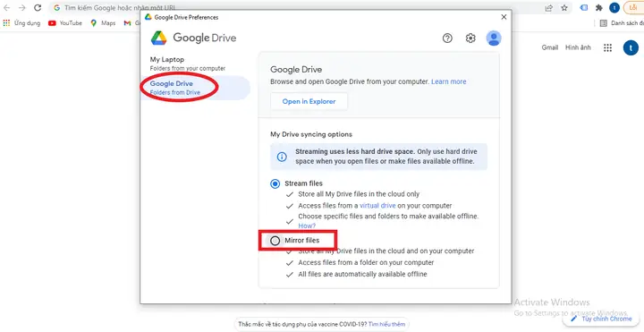Image resolution: width=644 pixels, height=332 pixels.
Task: Select Google Drive section in sidebar
Action: (195, 88)
